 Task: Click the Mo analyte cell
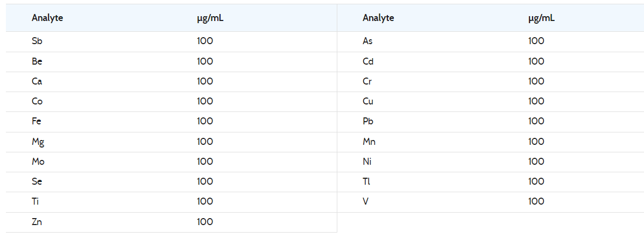[38, 162]
